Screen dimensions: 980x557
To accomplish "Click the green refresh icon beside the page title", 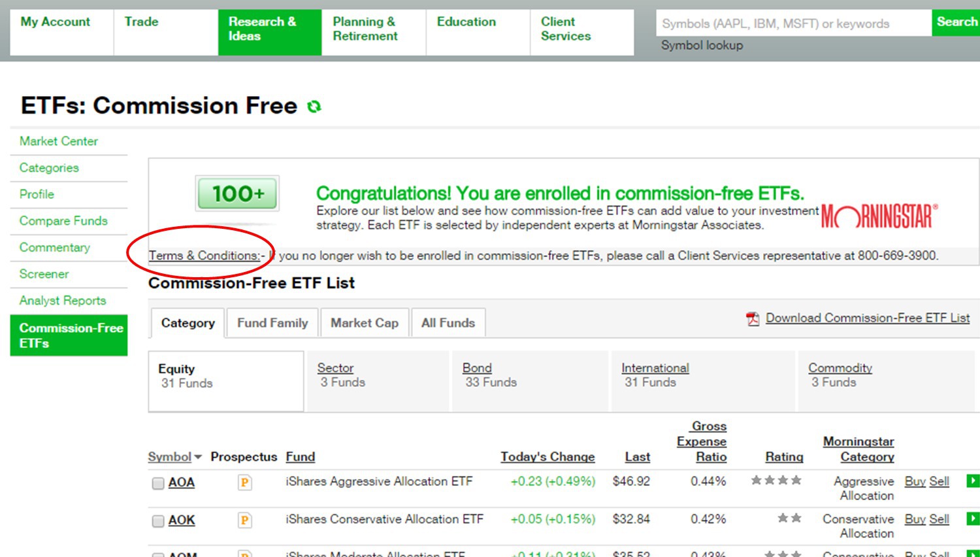I will (x=314, y=107).
